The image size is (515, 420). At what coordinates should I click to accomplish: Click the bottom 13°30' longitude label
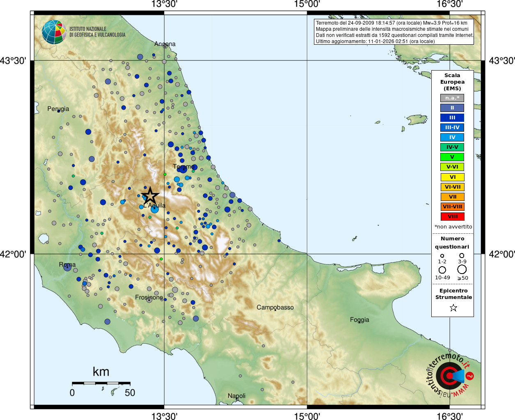(164, 416)
